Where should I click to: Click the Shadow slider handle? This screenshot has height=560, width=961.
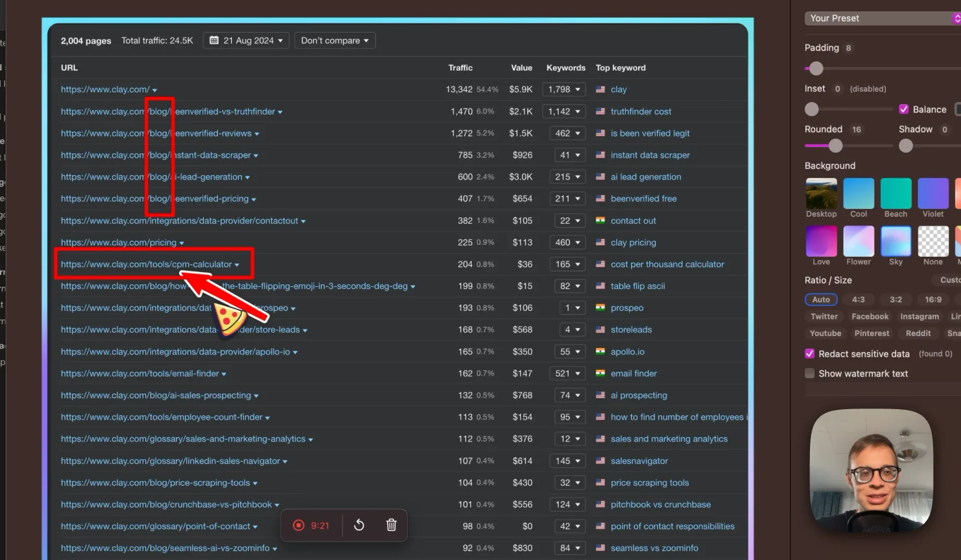point(906,146)
